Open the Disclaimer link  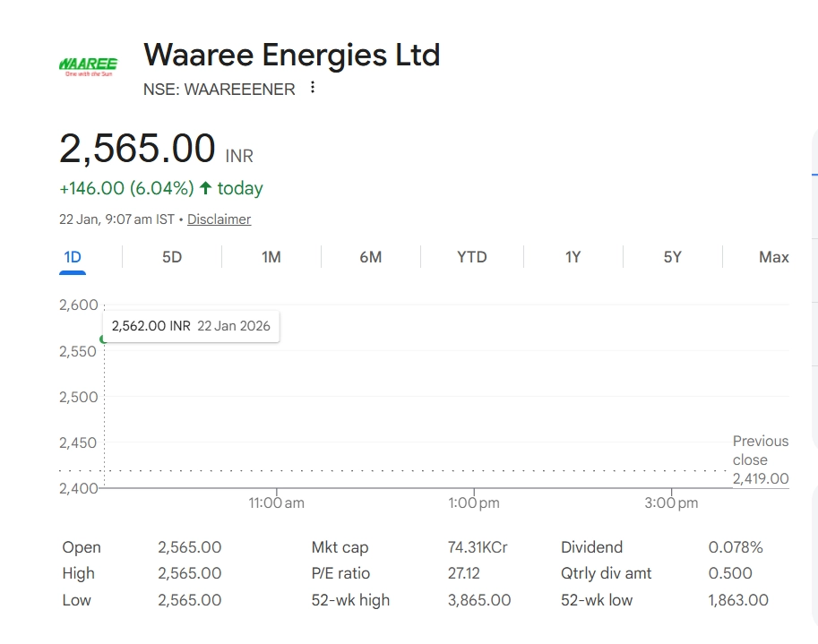pyautogui.click(x=219, y=219)
